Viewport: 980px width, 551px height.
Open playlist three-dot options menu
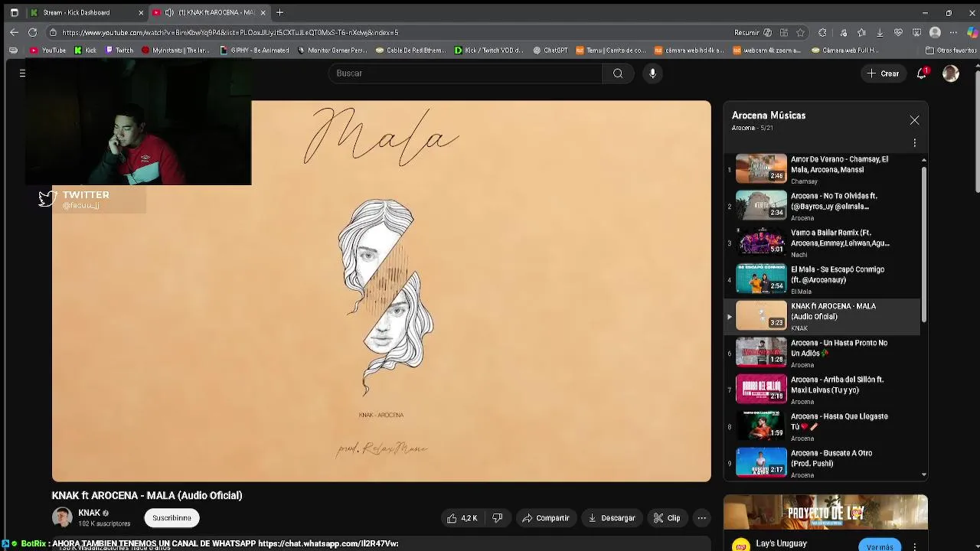pos(914,143)
